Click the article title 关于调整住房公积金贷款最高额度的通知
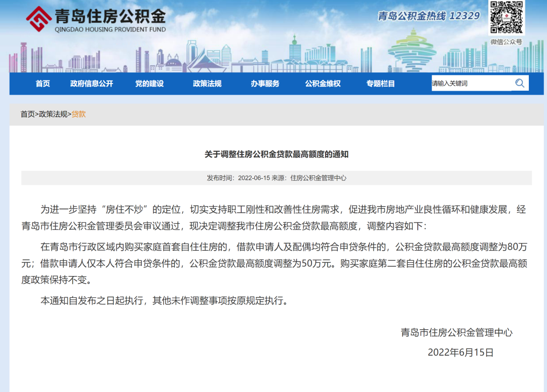Viewport: 547px width, 392px height. (277, 154)
